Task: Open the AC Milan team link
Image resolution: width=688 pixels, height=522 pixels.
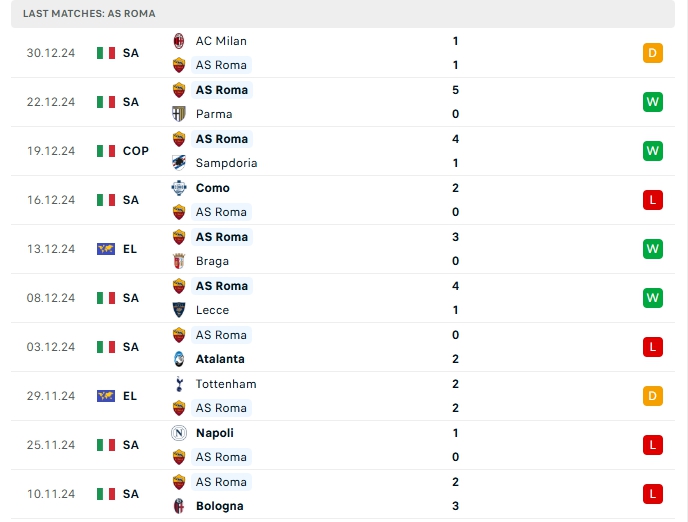Action: pos(221,41)
